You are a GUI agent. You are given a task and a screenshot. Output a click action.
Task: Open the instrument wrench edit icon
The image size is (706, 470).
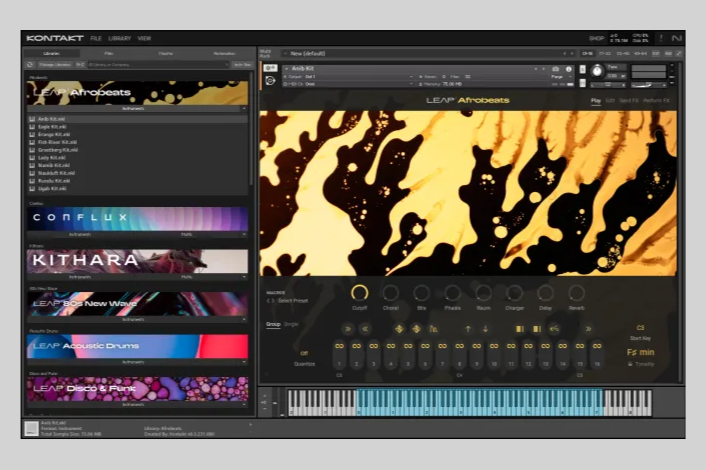click(x=271, y=68)
